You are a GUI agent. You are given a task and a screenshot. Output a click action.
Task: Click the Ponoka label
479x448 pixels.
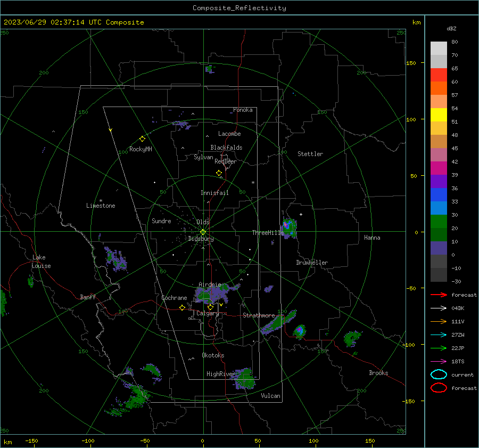tap(243, 110)
